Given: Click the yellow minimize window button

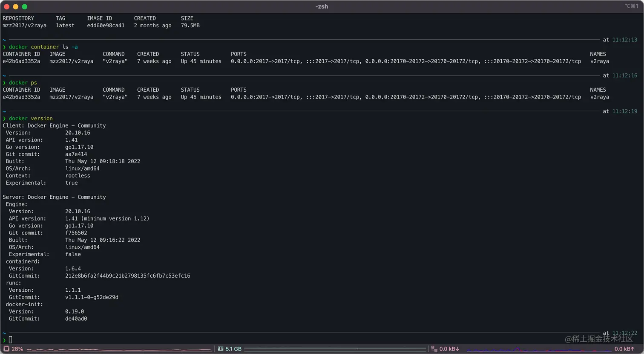Looking at the screenshot, I should 15,6.
